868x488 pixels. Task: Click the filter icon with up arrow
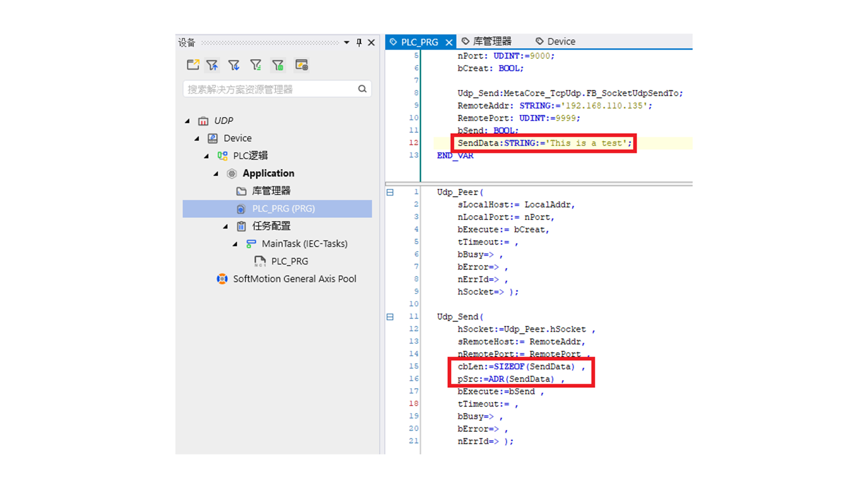pos(212,65)
